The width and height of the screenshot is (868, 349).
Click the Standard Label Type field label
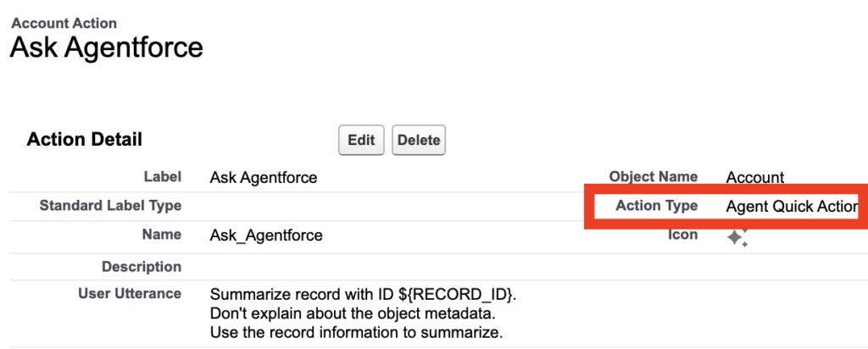(x=110, y=206)
